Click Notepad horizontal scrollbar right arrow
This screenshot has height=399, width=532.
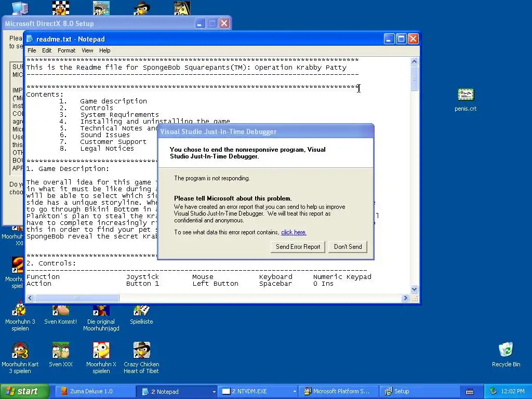click(405, 298)
